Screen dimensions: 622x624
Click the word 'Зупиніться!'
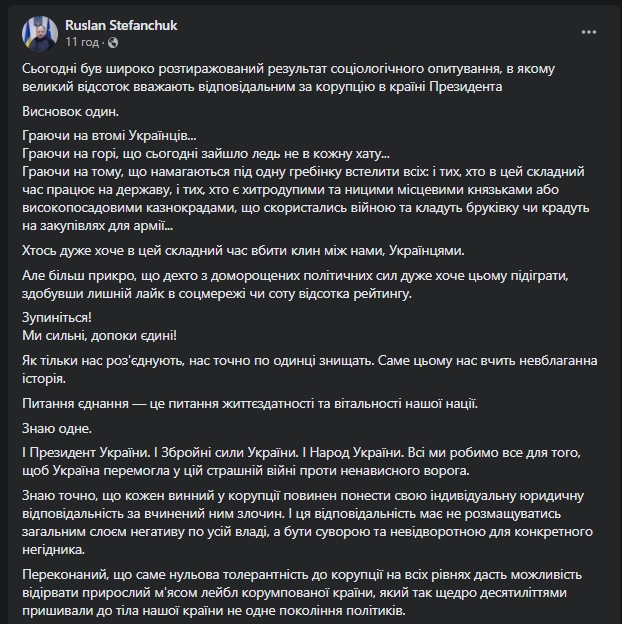(x=54, y=315)
